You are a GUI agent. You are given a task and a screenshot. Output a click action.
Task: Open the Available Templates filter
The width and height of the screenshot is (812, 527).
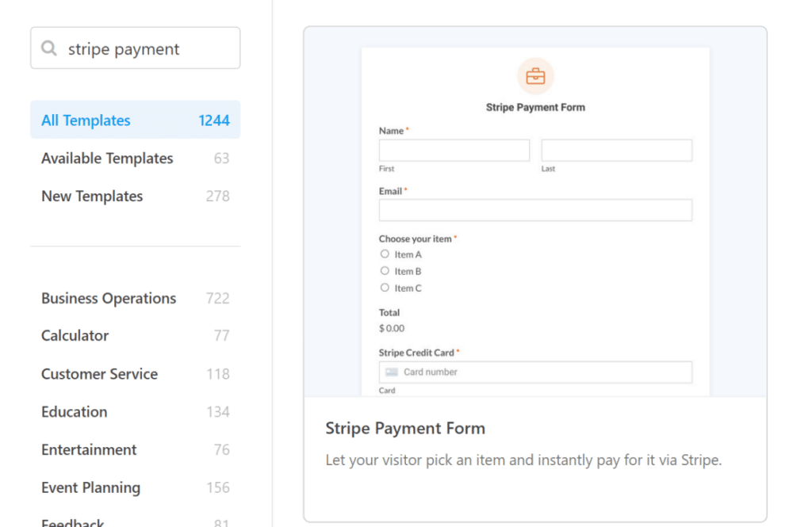(107, 158)
